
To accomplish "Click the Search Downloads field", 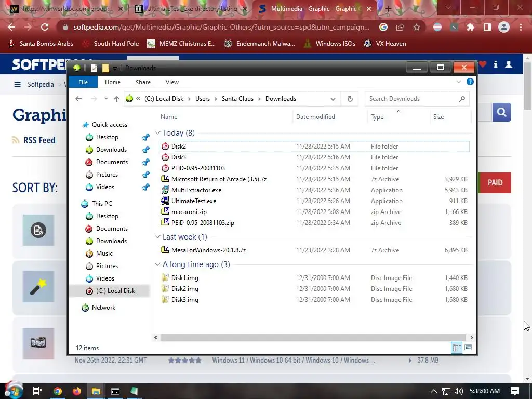I will [x=417, y=99].
